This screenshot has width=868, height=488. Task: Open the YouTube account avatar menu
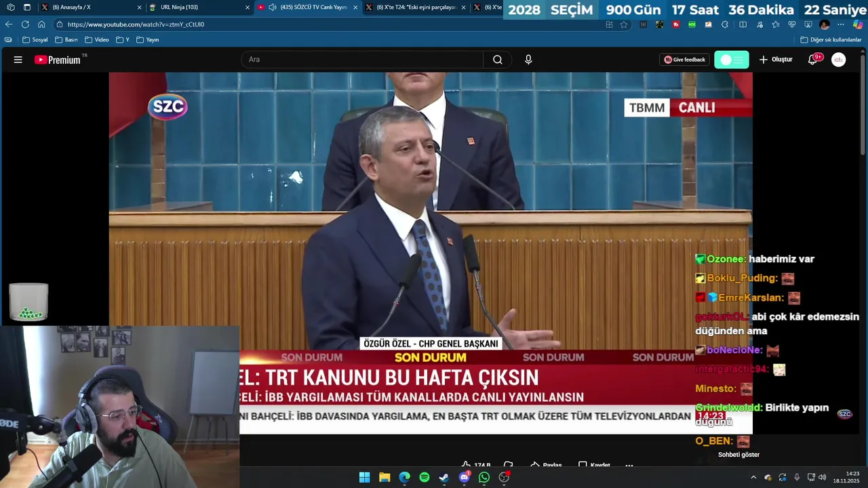coord(839,60)
